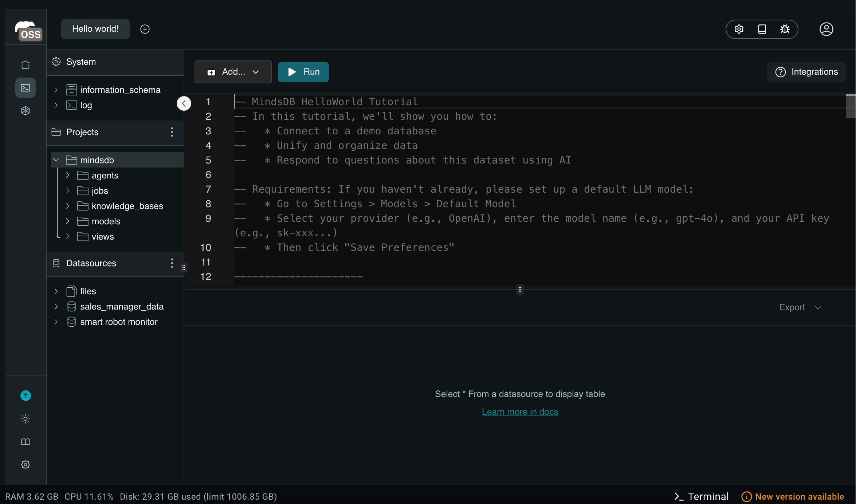Expand the agents folder under mindsdb
856x504 pixels.
[67, 175]
